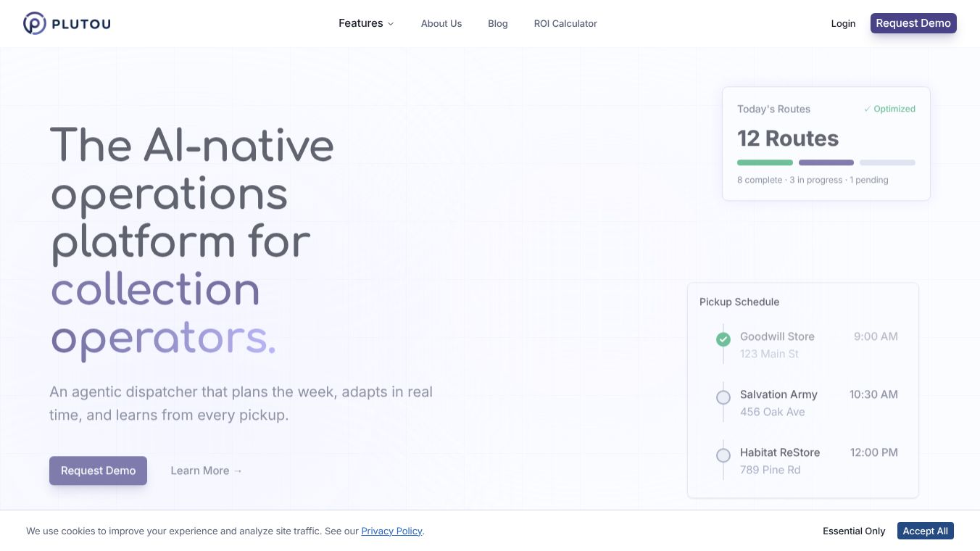Viewport: 980px width, 551px height.
Task: Accept All cookies
Action: (x=925, y=531)
